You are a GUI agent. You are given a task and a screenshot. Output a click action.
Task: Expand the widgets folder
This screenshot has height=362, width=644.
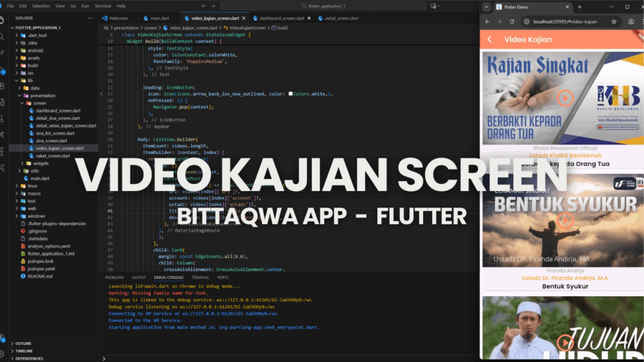pos(22,163)
